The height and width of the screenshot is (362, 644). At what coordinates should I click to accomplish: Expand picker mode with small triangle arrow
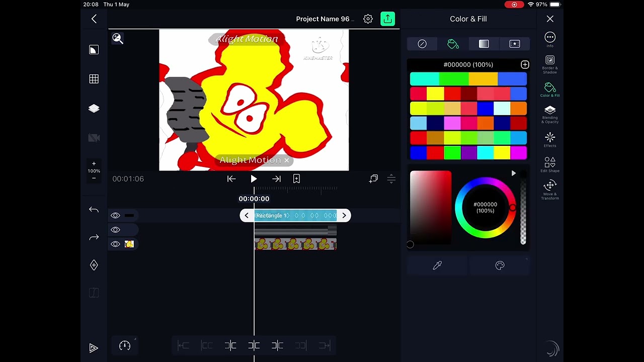513,173
